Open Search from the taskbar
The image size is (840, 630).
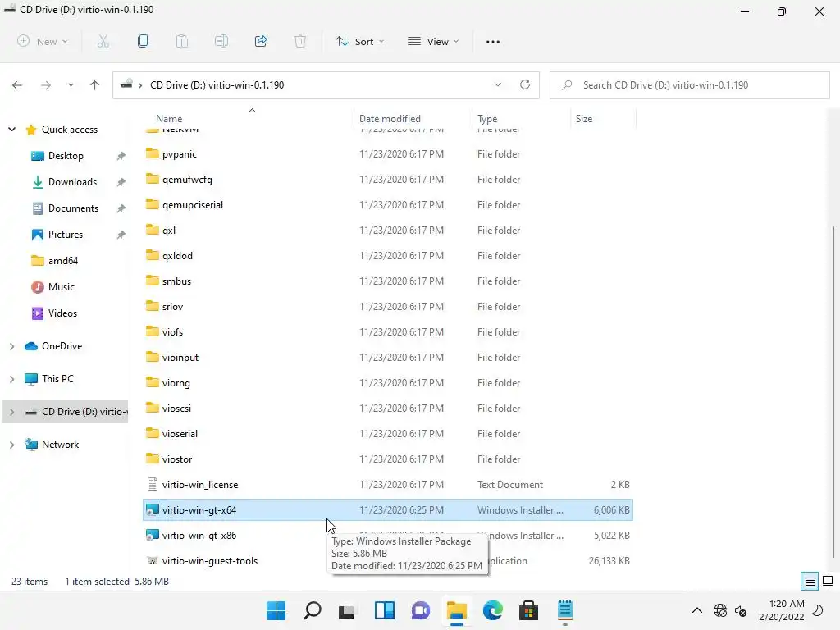coord(313,610)
